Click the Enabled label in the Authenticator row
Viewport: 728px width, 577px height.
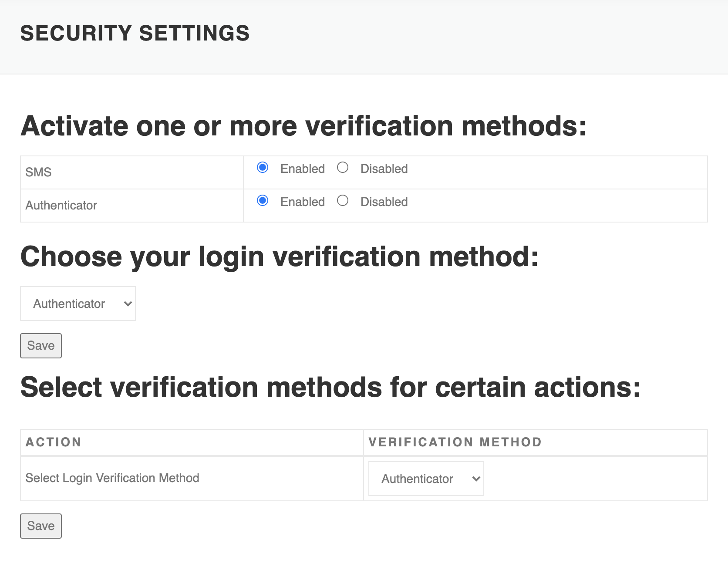tap(303, 202)
